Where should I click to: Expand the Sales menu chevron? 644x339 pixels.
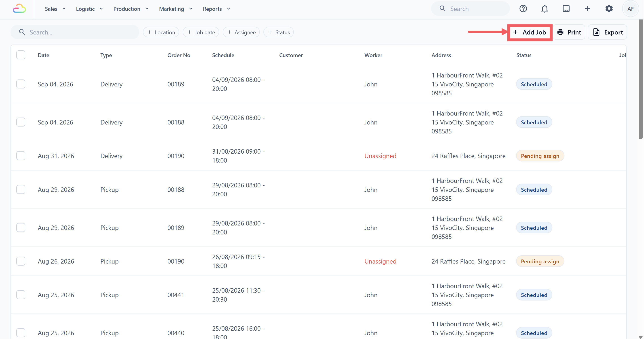pos(64,9)
